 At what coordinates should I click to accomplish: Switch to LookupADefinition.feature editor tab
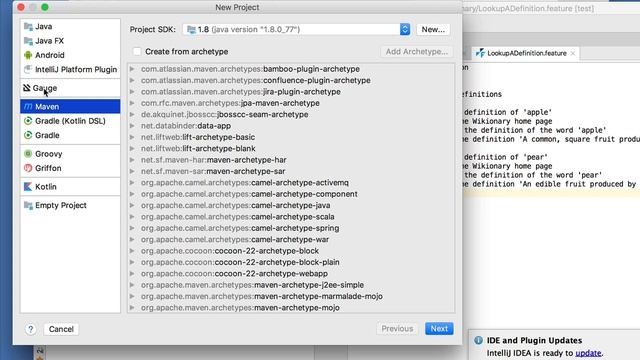pos(527,53)
